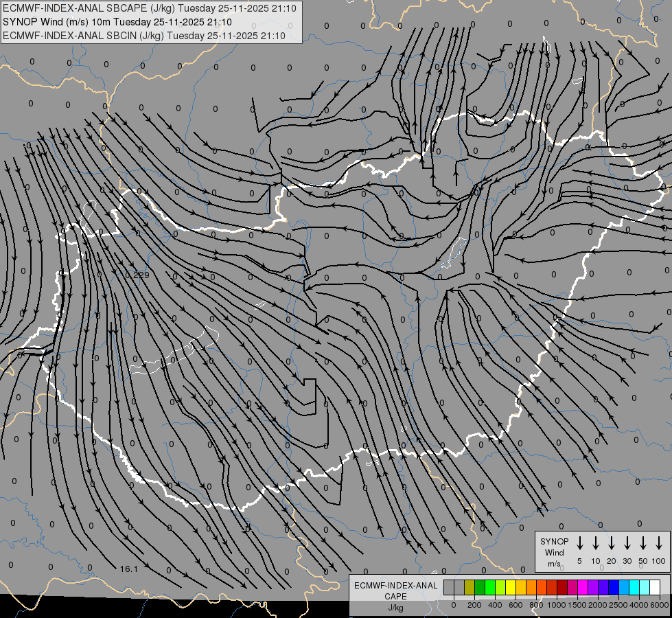
Task: Click the CAPE word in the color legend
Action: (395, 596)
